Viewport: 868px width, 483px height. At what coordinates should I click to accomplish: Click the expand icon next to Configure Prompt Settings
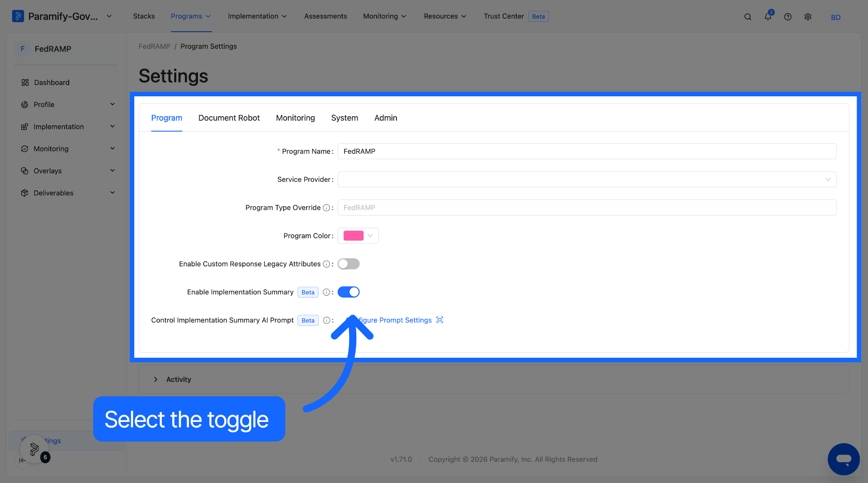point(439,320)
